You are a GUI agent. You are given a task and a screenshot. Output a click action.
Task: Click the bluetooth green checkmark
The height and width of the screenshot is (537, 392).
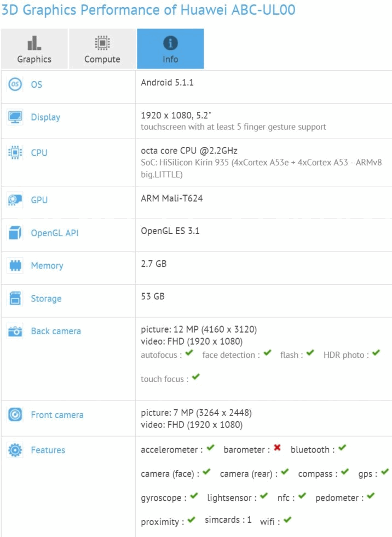click(x=342, y=448)
